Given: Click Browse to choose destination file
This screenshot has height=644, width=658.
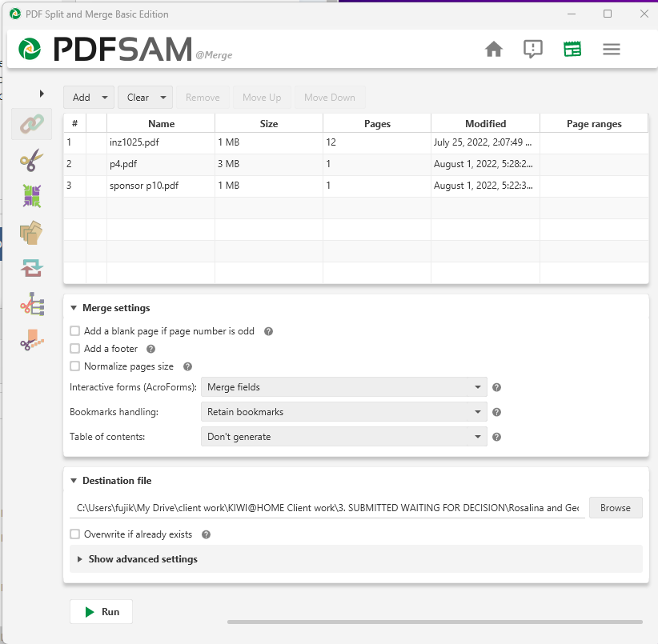Looking at the screenshot, I should point(616,508).
